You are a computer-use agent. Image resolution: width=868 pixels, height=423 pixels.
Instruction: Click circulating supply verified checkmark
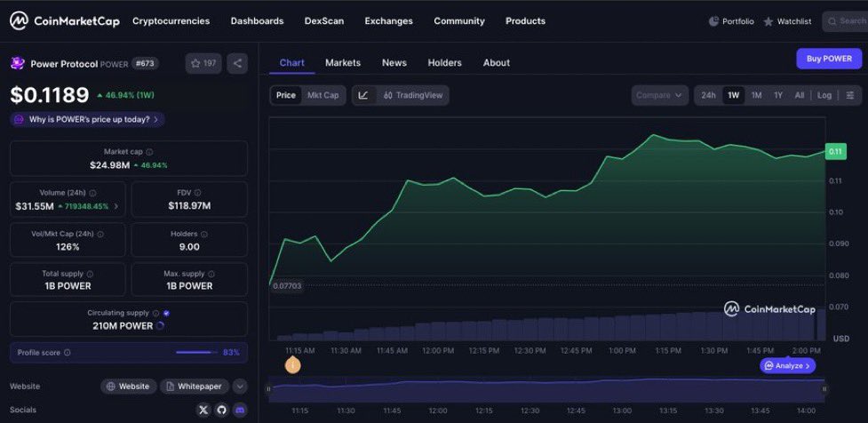coord(167,314)
